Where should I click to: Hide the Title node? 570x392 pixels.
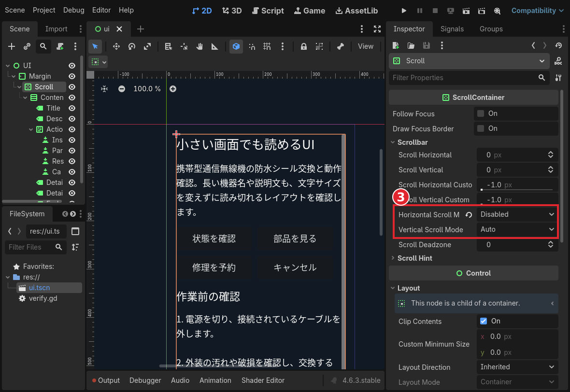pos(72,108)
